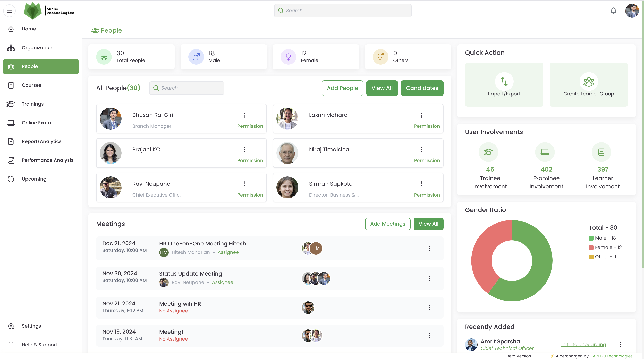Open the Organization sidebar item

pos(37,47)
